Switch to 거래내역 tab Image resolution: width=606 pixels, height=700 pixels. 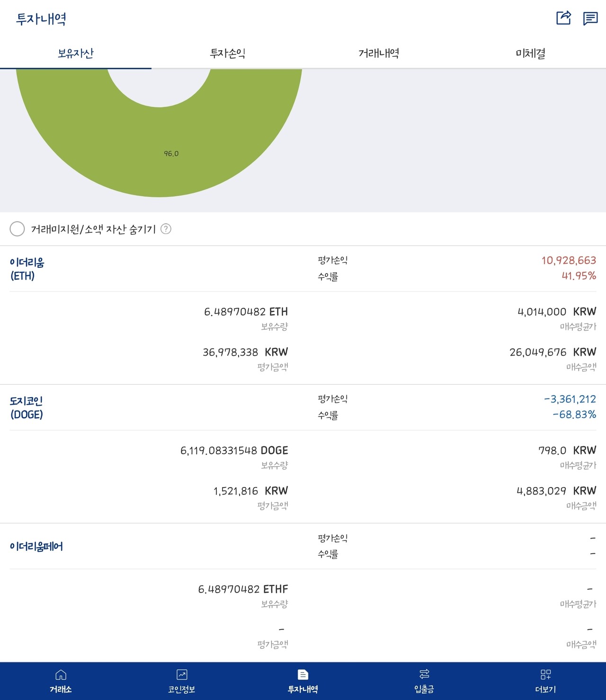click(379, 53)
